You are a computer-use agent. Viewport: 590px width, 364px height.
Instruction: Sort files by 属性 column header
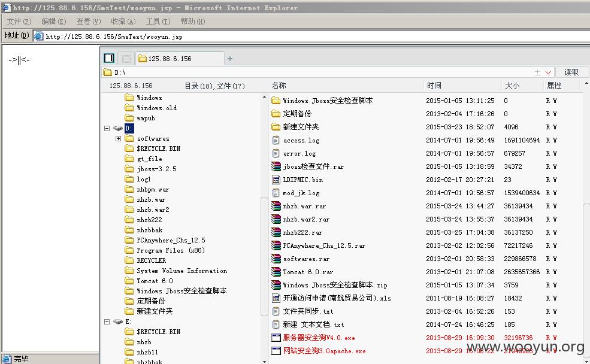(x=554, y=86)
